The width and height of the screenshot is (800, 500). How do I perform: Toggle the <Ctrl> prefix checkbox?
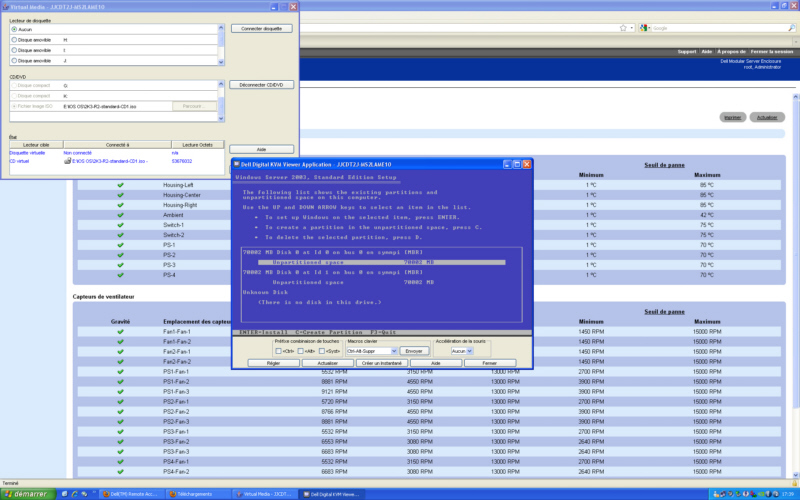point(278,351)
